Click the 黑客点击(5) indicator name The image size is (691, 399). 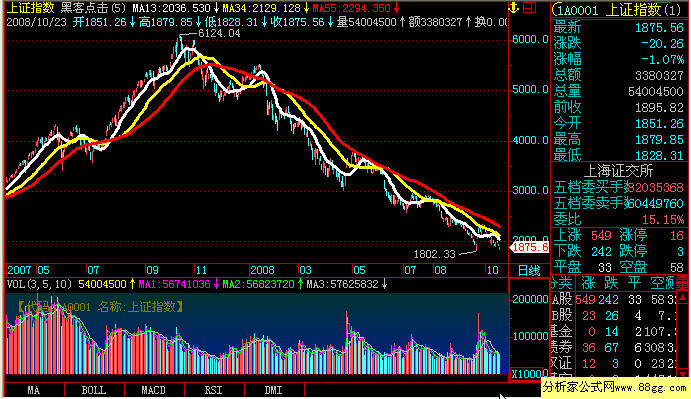coord(93,8)
